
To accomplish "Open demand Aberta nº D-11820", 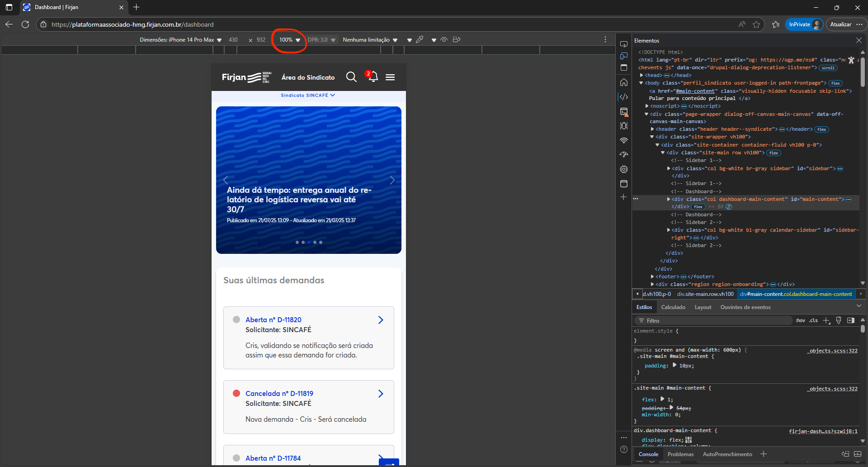I will pyautogui.click(x=273, y=320).
